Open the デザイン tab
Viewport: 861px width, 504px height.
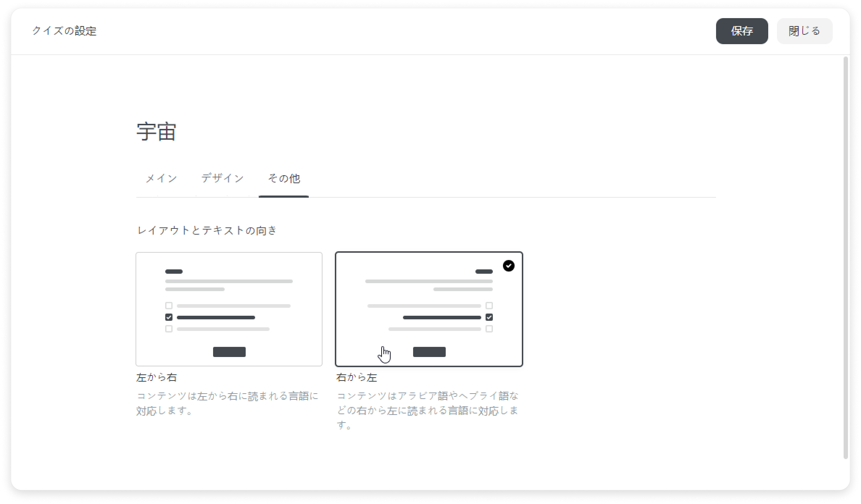click(222, 178)
